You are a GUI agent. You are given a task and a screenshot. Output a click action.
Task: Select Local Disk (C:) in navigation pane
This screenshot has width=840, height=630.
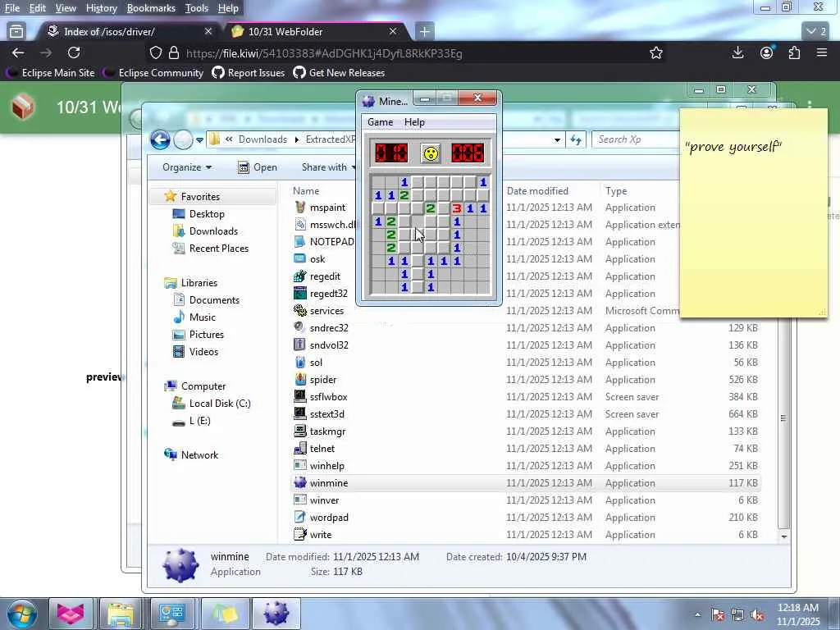pos(219,404)
